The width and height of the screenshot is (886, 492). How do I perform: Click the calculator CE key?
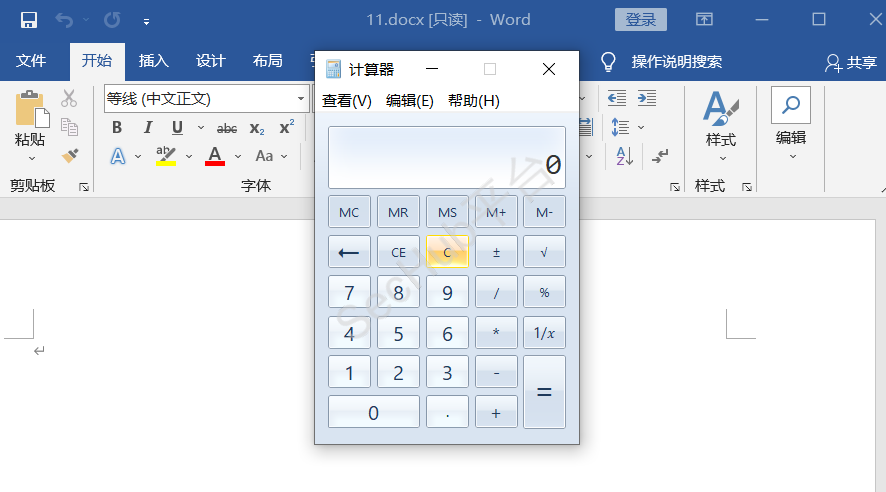pyautogui.click(x=398, y=252)
